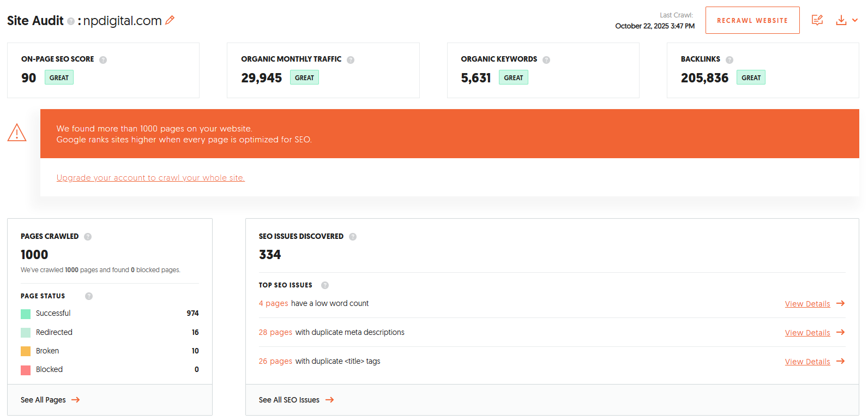Click arrow next to low word count details
This screenshot has width=868, height=420.
pyautogui.click(x=841, y=303)
